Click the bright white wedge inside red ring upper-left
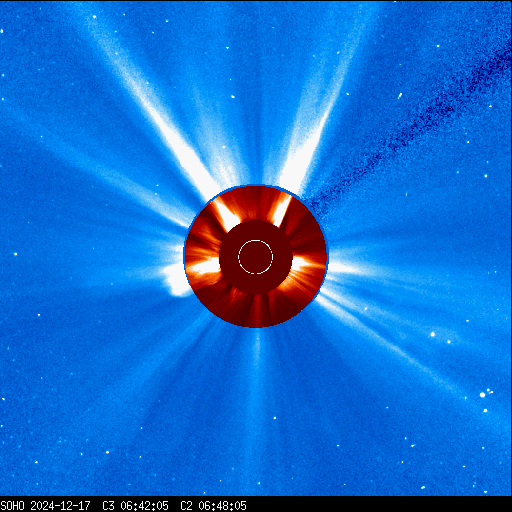 pos(227,214)
